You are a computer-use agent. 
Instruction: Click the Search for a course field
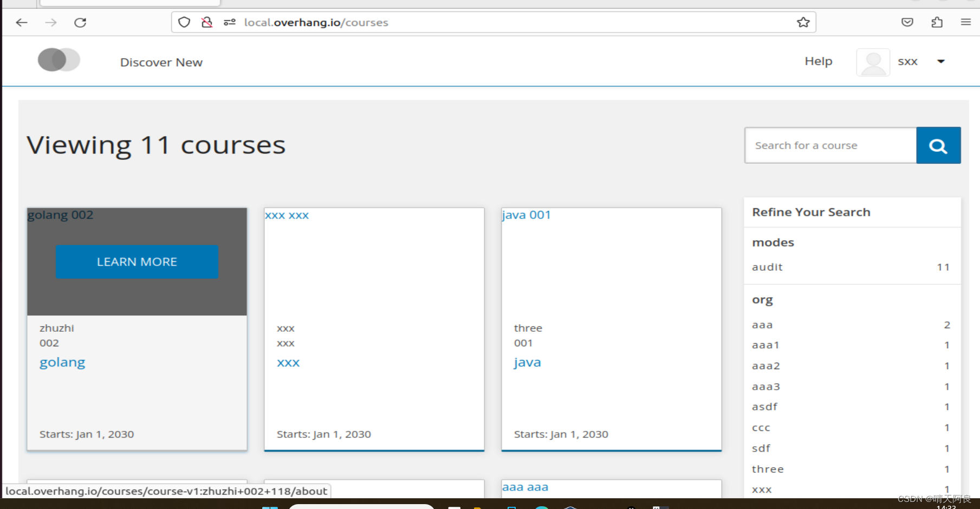click(x=829, y=145)
